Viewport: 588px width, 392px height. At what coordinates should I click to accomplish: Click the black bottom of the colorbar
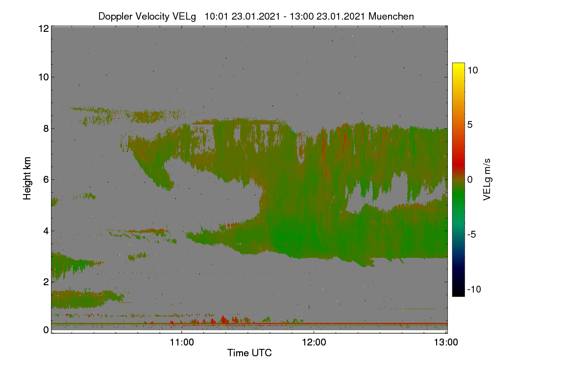tap(458, 292)
